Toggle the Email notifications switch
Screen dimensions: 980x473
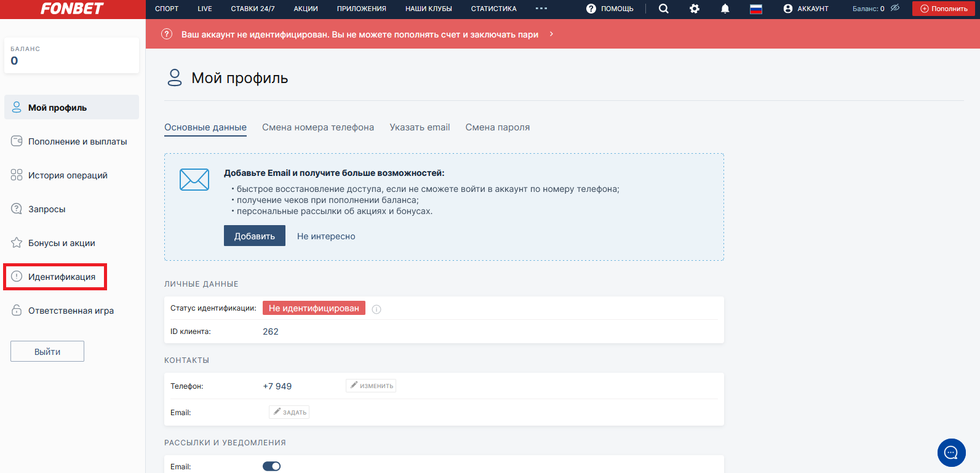tap(271, 466)
